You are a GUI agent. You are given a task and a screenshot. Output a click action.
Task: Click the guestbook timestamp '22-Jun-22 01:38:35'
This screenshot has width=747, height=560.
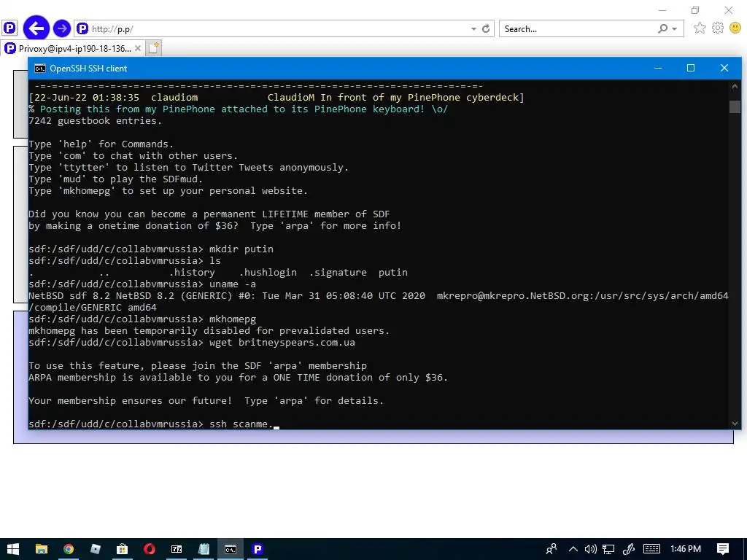(87, 98)
